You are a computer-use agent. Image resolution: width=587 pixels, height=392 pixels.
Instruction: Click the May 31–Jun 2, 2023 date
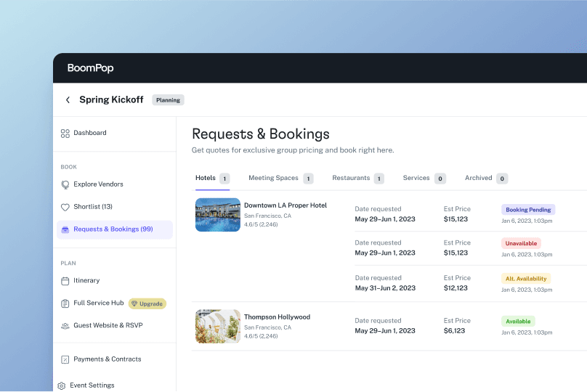tap(385, 288)
